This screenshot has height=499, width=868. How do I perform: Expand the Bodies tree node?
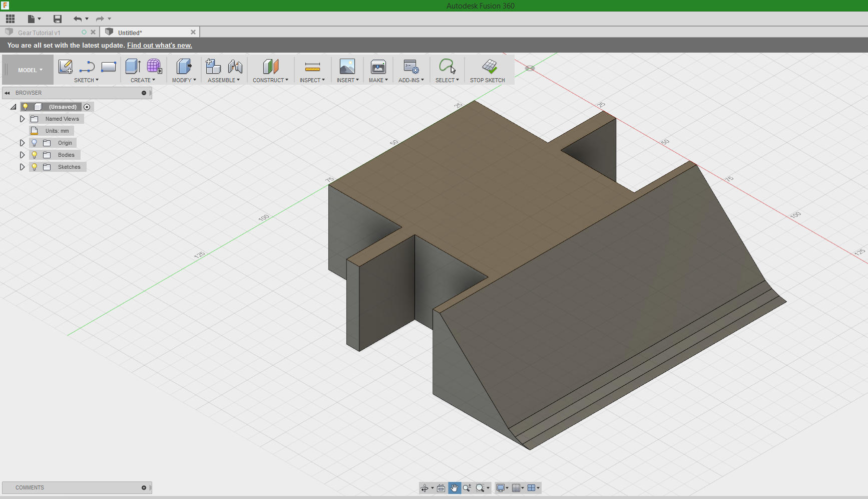[x=22, y=155]
